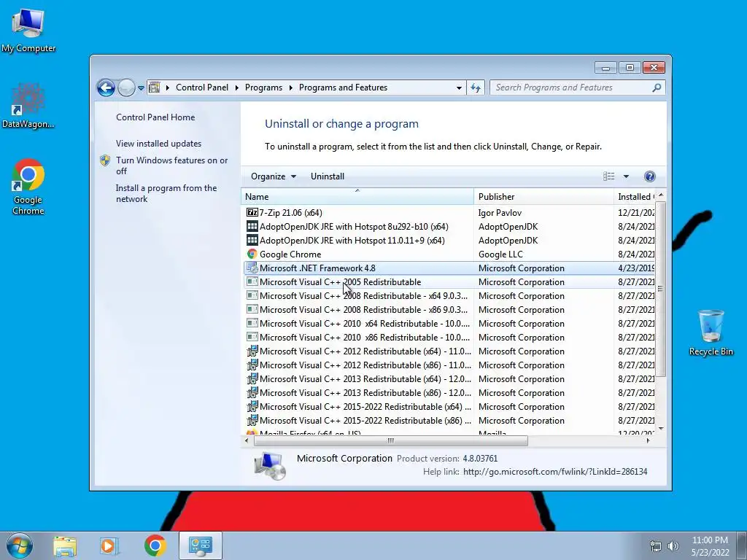Select Visual C++ 2008 x64 9.0.3 icon
Screen dimensions: 747x560
tap(252, 296)
